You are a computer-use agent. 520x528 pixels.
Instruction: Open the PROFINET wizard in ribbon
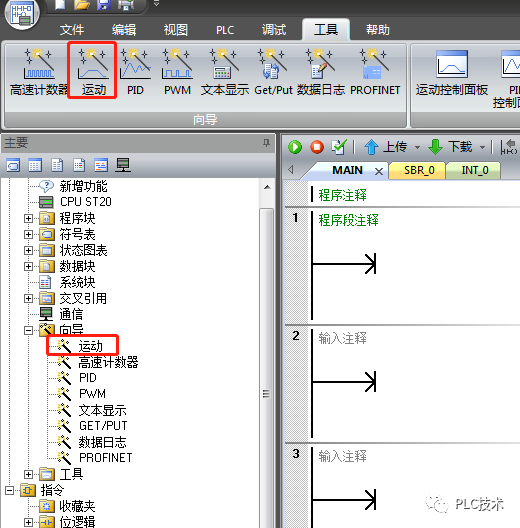[375, 71]
